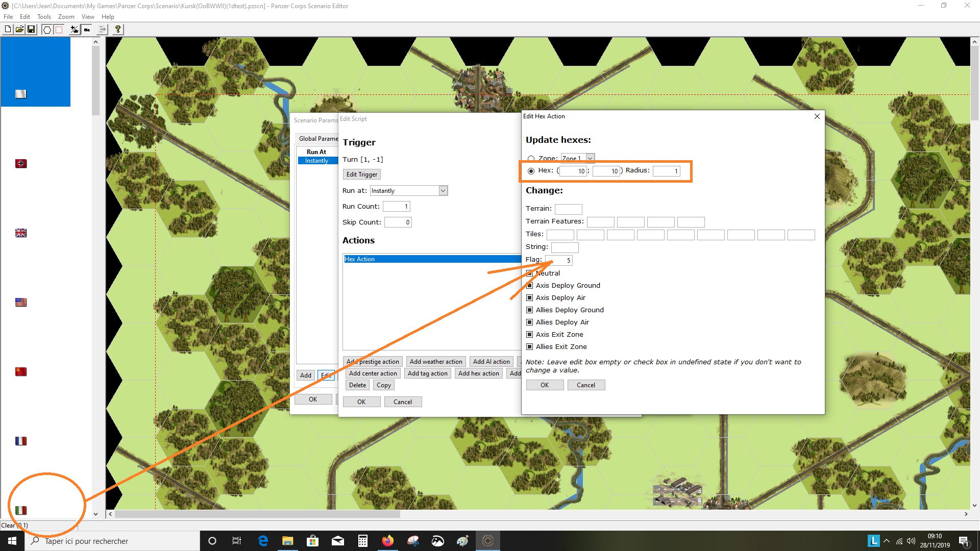The height and width of the screenshot is (551, 980).
Task: Click Copy in Edit Script dialog
Action: (384, 385)
